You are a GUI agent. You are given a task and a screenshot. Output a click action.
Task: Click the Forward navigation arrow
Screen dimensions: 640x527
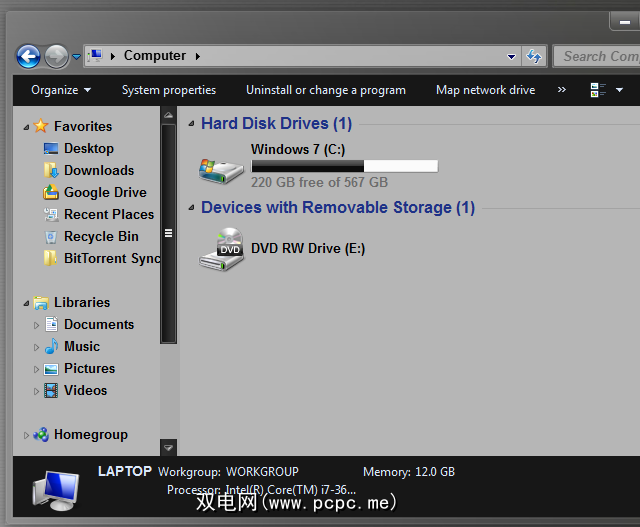[56, 56]
